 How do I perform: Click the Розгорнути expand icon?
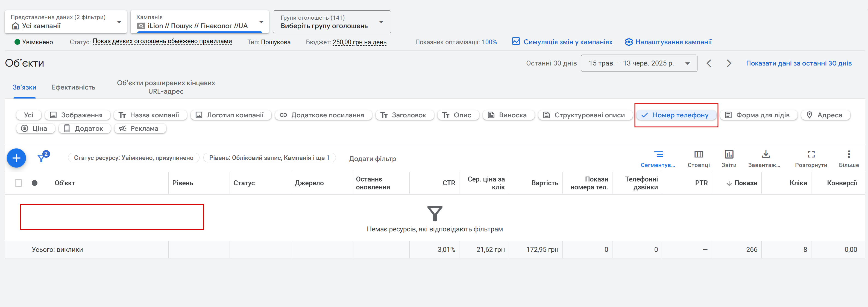(x=811, y=154)
